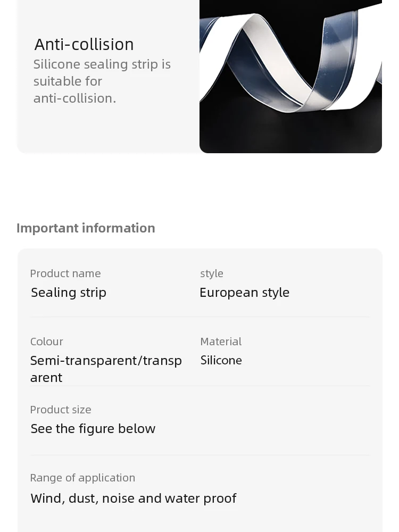This screenshot has width=399, height=532.
Task: Click the Anti-collision feature card
Action: (199, 76)
